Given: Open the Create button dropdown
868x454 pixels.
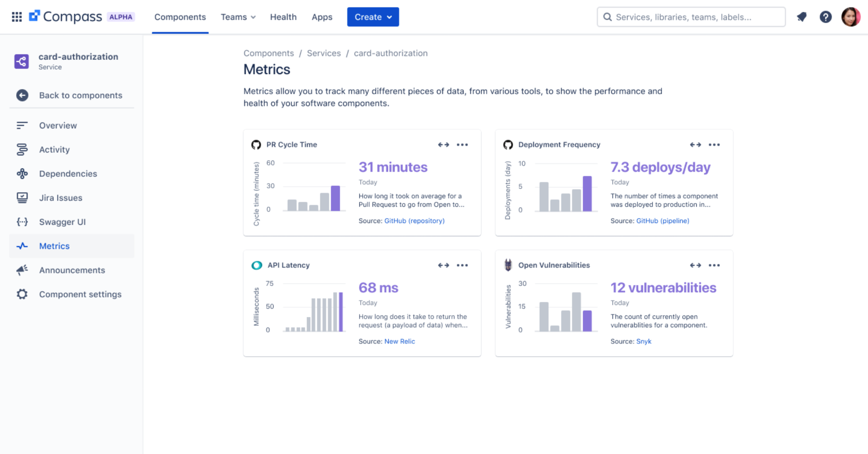Looking at the screenshot, I should click(373, 17).
